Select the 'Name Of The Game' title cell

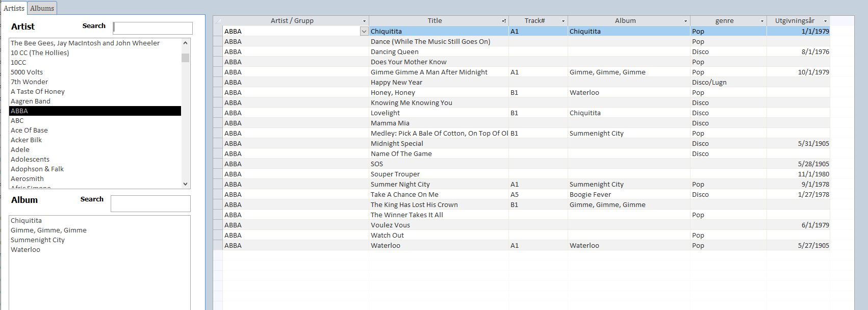[x=439, y=153]
